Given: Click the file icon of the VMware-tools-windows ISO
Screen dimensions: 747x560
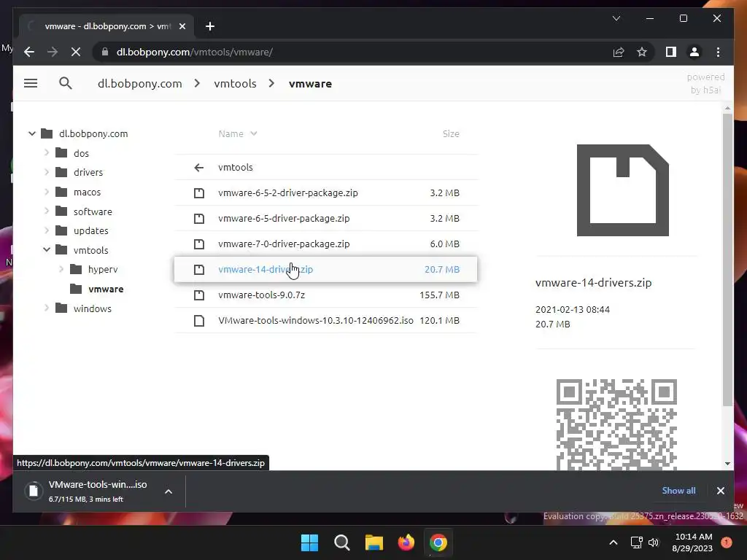Looking at the screenshot, I should coord(199,321).
